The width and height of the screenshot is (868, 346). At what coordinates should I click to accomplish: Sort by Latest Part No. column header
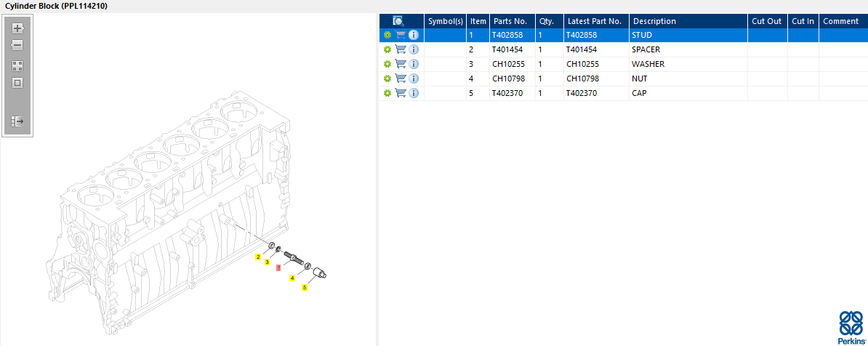point(596,21)
